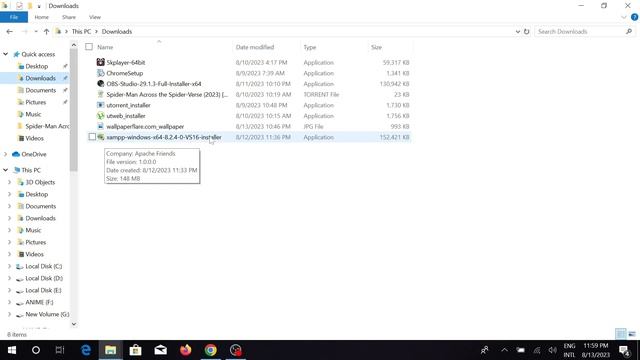The image size is (640, 360).
Task: Go back with the back arrow
Action: pos(9,31)
